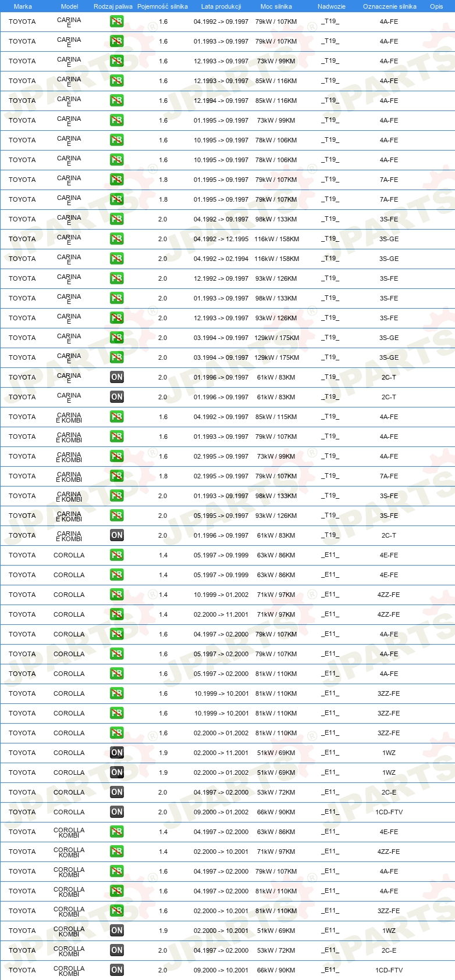Click '1WZ' in Corolla Kombi row
Screen dimensions: 455x980
click(x=389, y=931)
